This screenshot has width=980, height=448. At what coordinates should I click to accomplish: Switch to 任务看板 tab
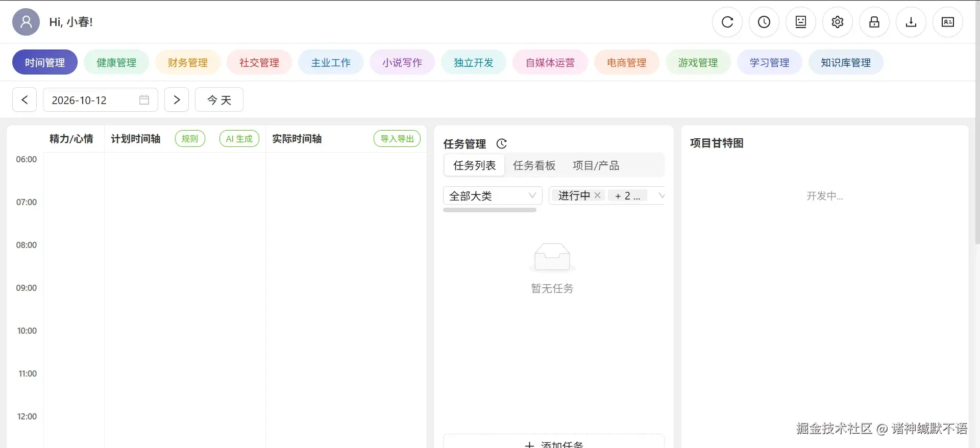pos(534,165)
